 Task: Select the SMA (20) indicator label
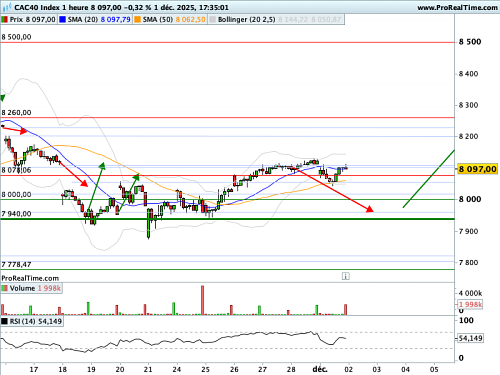tap(83, 20)
